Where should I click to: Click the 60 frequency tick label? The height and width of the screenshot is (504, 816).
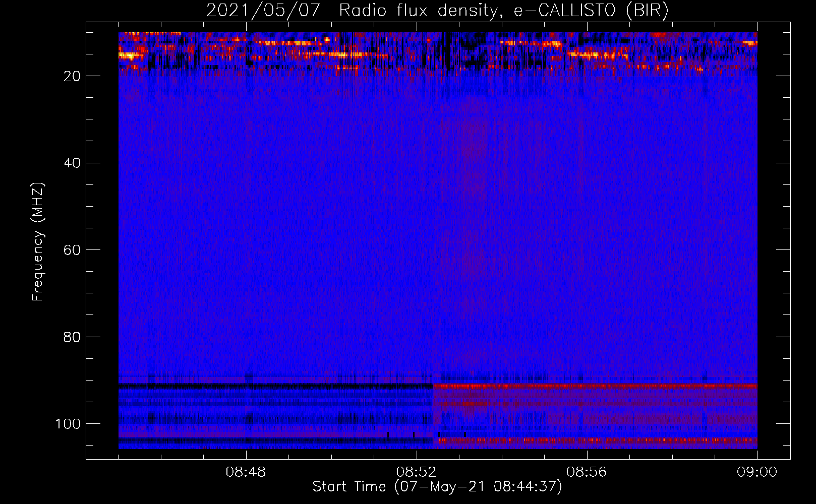click(72, 250)
